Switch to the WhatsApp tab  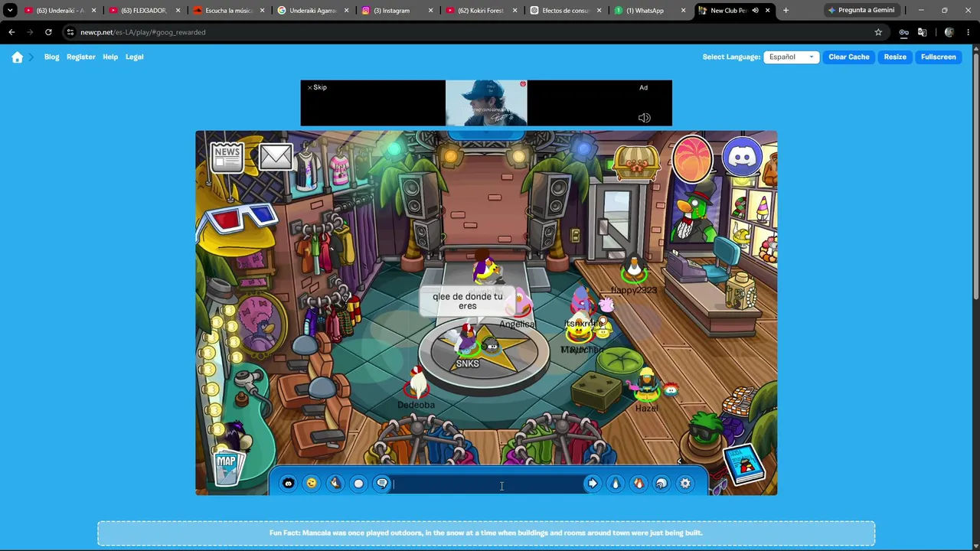pos(650,11)
